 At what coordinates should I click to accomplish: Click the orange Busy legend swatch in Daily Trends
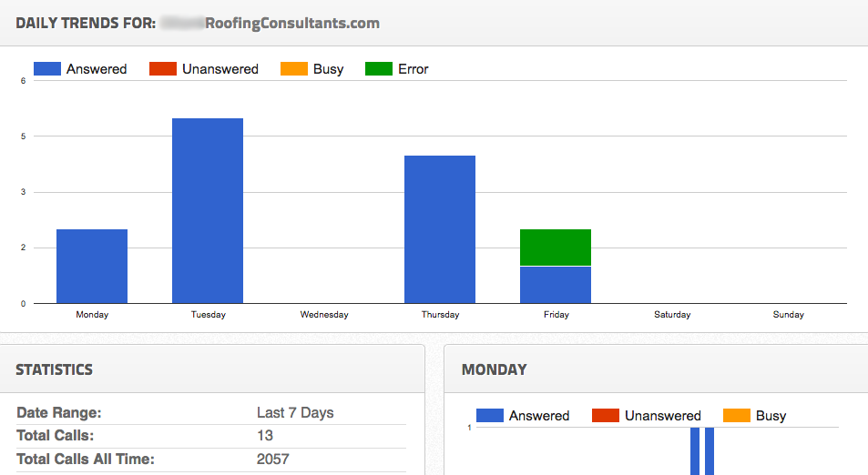(293, 69)
